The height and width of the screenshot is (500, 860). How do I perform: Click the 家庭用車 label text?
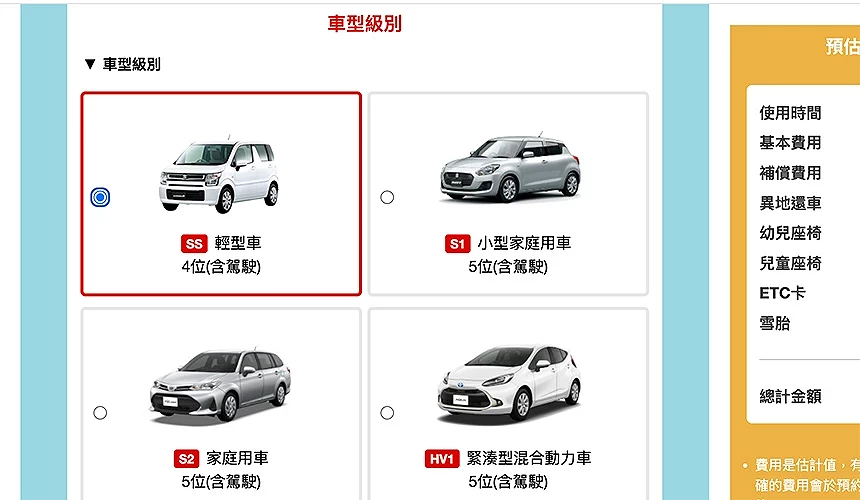pos(237,458)
